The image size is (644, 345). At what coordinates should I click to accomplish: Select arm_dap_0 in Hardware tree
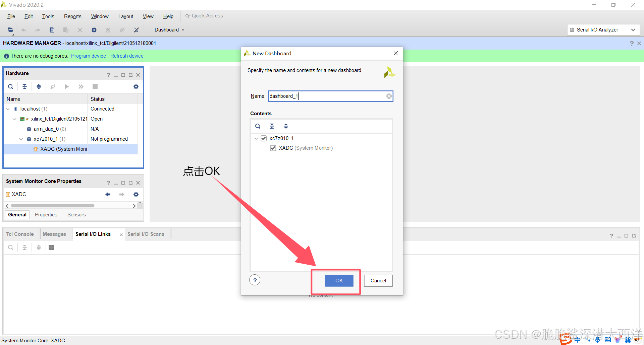(70, 129)
